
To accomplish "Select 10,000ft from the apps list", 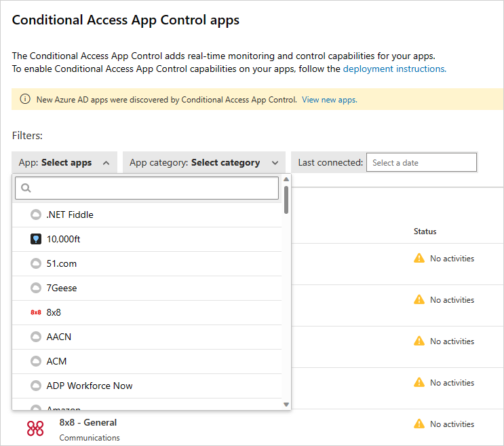I will click(147, 239).
